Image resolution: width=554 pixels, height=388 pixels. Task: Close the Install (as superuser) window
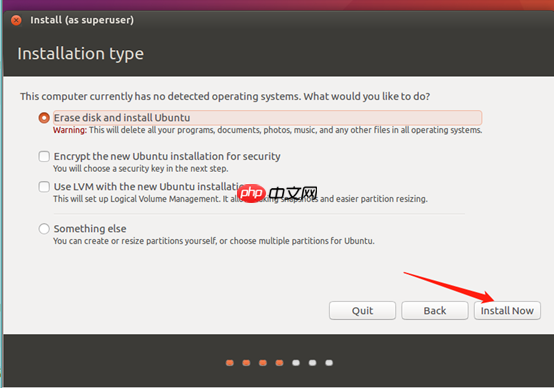[x=16, y=20]
